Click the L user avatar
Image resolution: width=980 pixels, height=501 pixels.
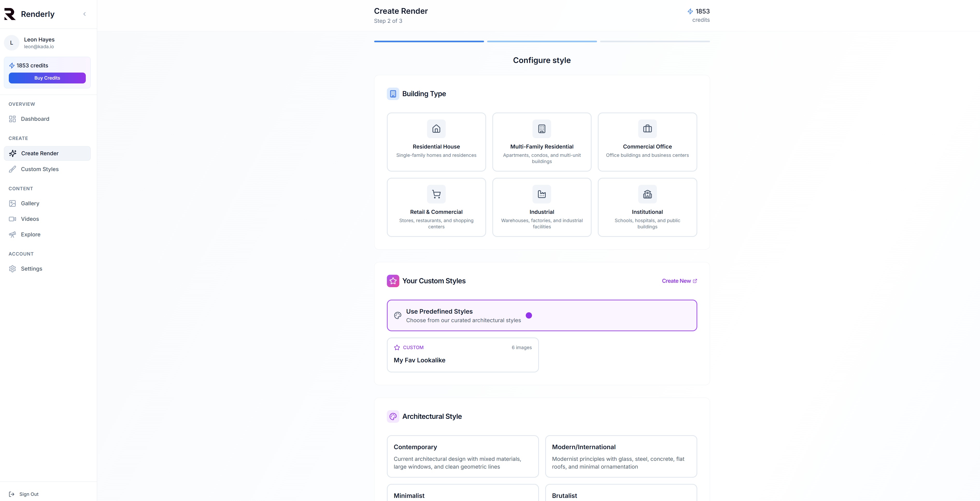point(11,43)
